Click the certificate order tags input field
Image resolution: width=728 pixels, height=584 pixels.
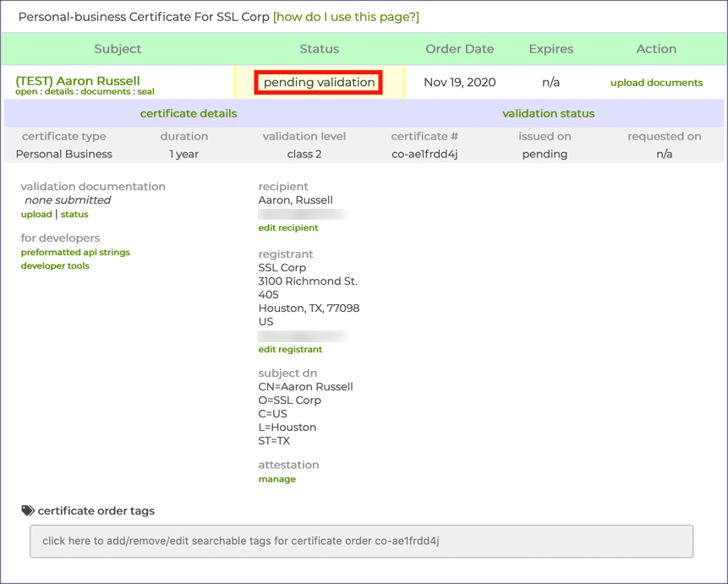(361, 541)
